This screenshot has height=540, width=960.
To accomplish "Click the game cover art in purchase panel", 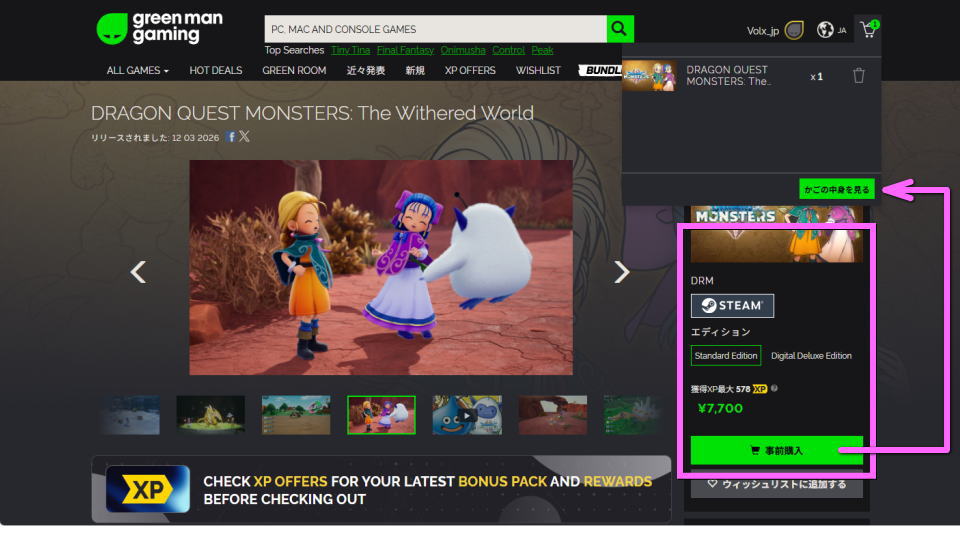I will coord(776,234).
